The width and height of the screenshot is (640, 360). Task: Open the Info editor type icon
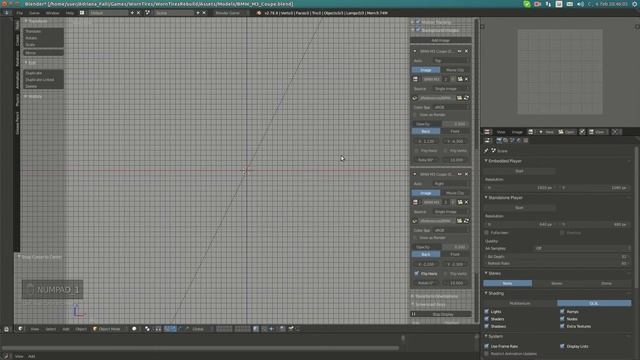click(x=7, y=13)
